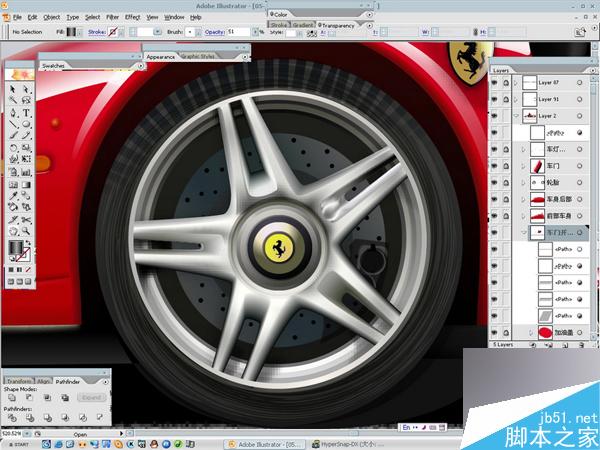Viewport: 600px width, 450px height.
Task: Click the first Pathfinders (Divide) icon
Action: [12, 417]
